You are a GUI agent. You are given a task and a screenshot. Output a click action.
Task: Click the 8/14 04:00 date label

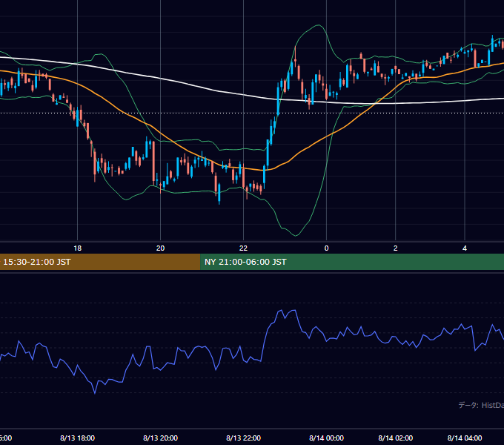point(465,438)
